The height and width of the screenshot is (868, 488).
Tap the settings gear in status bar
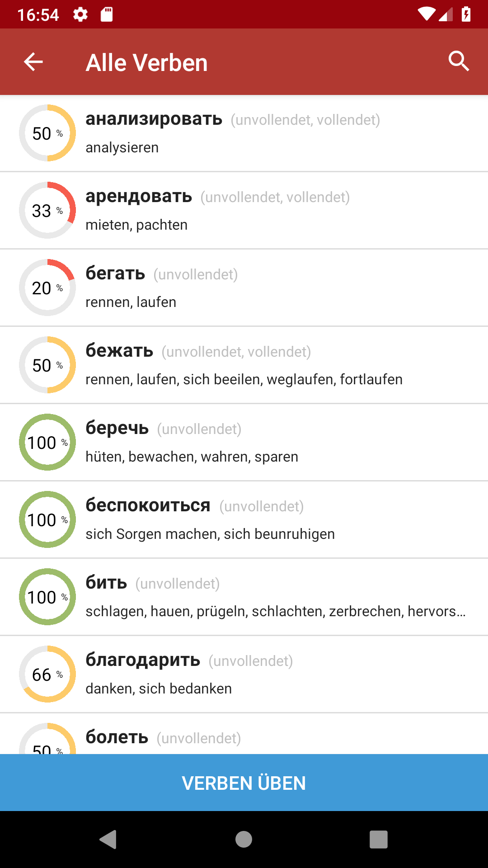tap(80, 14)
